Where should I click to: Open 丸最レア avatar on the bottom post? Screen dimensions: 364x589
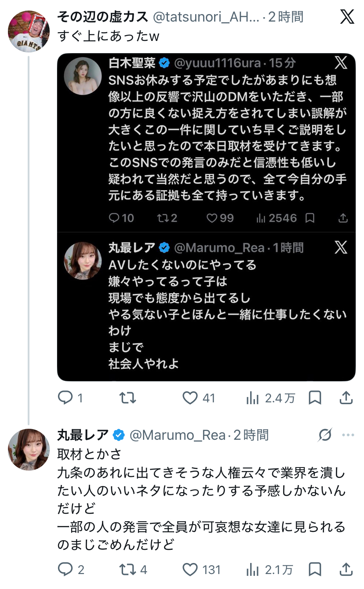click(29, 449)
